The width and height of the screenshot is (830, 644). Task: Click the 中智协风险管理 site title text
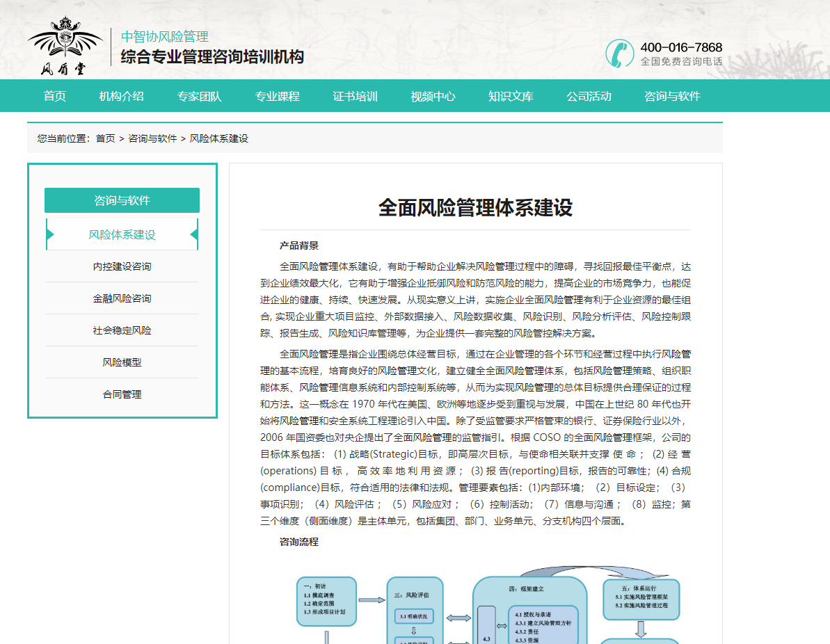coord(165,37)
